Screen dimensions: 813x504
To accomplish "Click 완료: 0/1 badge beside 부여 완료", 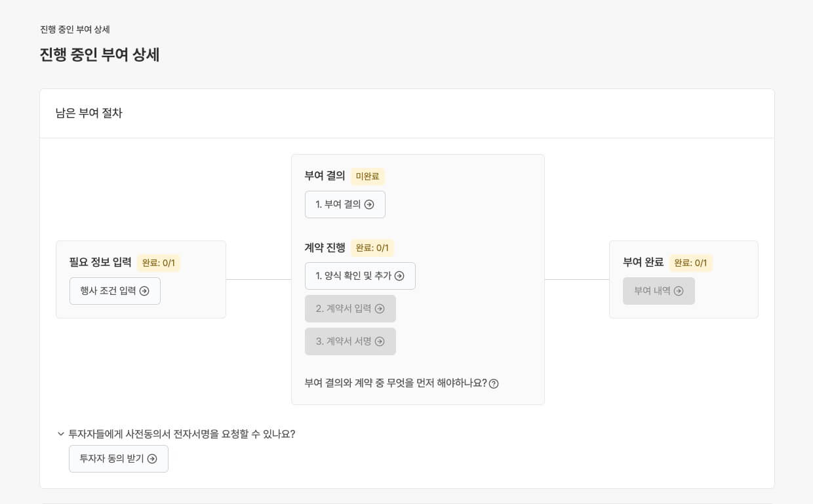I will (690, 263).
